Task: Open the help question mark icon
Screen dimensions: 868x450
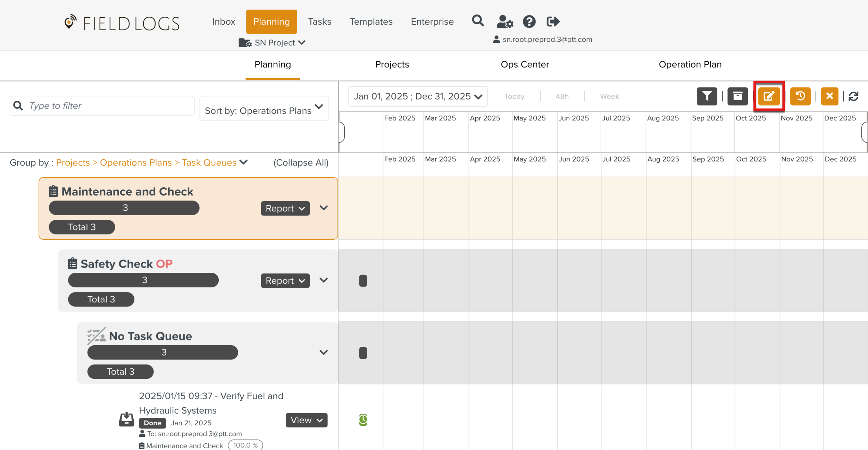Action: point(529,22)
